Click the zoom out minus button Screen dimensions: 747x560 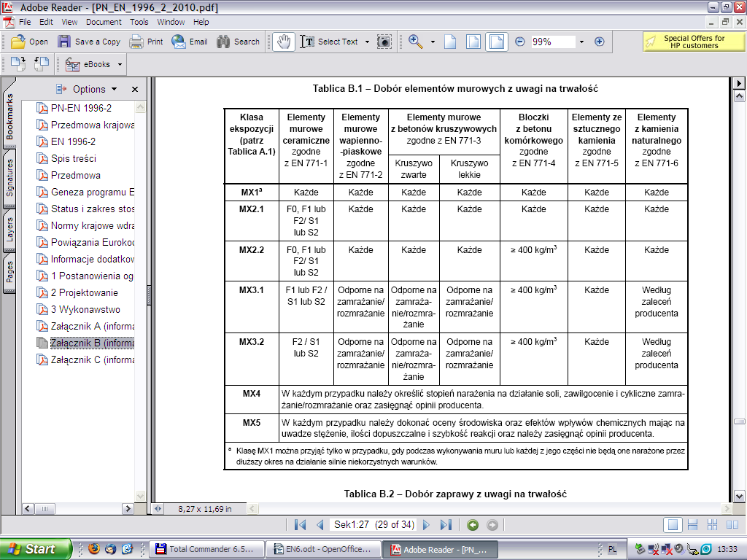point(519,42)
